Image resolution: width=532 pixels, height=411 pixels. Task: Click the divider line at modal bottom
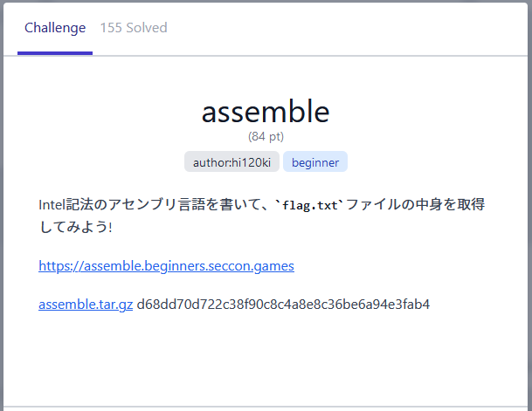point(266,406)
